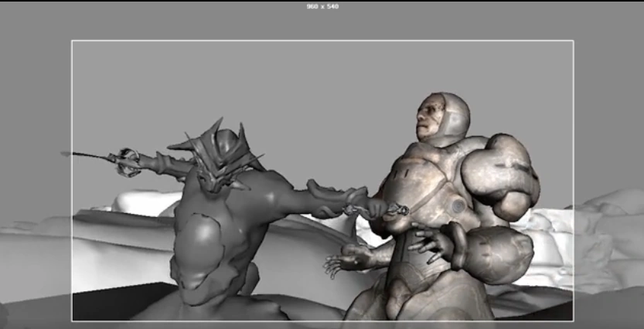The width and height of the screenshot is (644, 329).
Task: Select the armored character's bulbous forearm
Action: (499, 255)
